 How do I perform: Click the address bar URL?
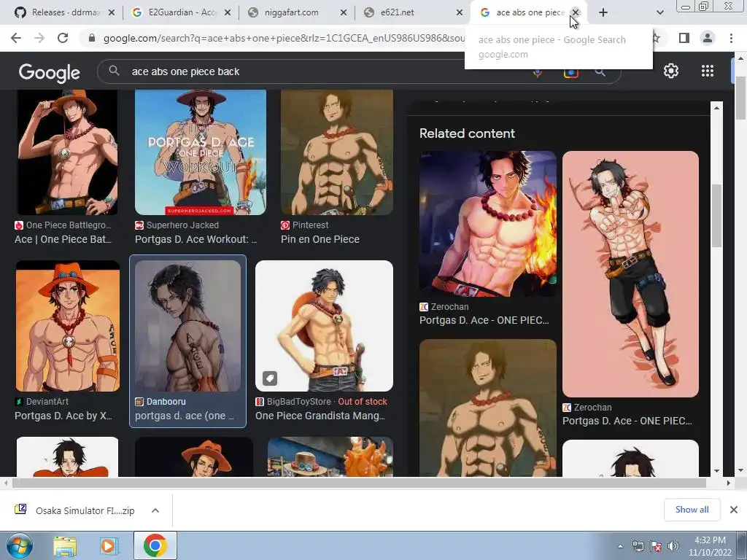[x=284, y=38]
